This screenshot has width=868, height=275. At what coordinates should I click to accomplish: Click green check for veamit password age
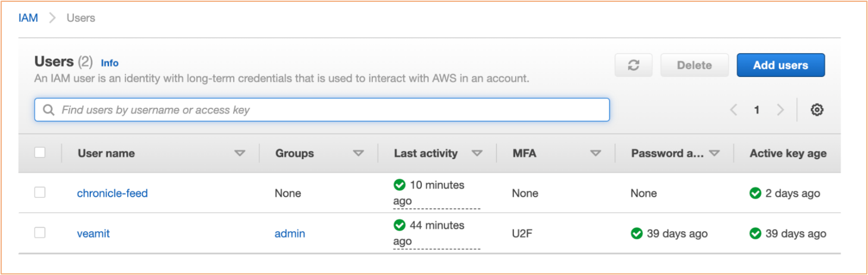click(x=637, y=234)
